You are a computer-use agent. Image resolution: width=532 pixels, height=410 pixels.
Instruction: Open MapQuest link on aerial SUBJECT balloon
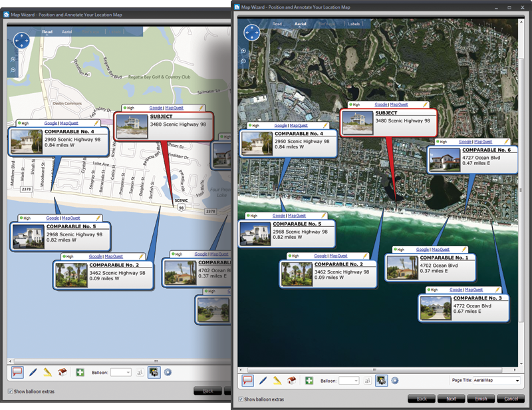[399, 104]
